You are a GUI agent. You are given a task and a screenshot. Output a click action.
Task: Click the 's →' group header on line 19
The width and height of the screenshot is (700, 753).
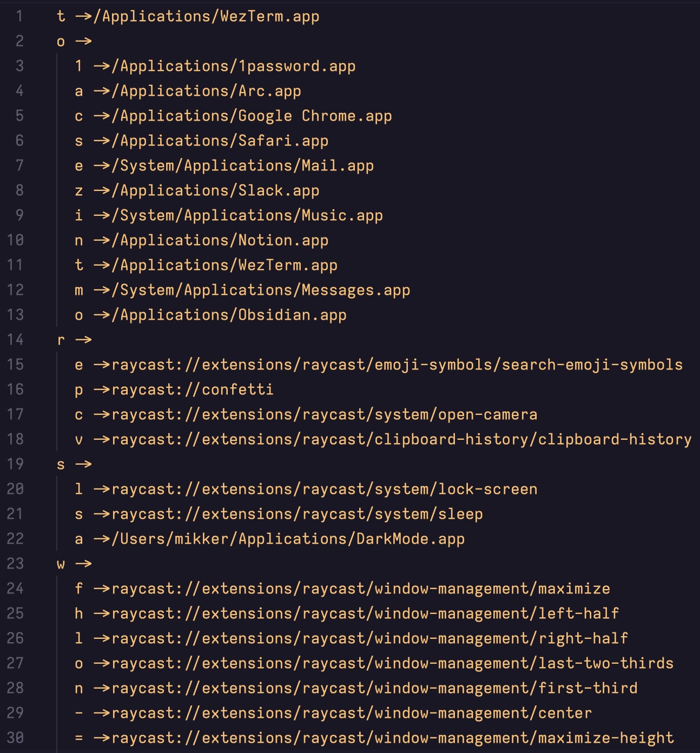74,464
